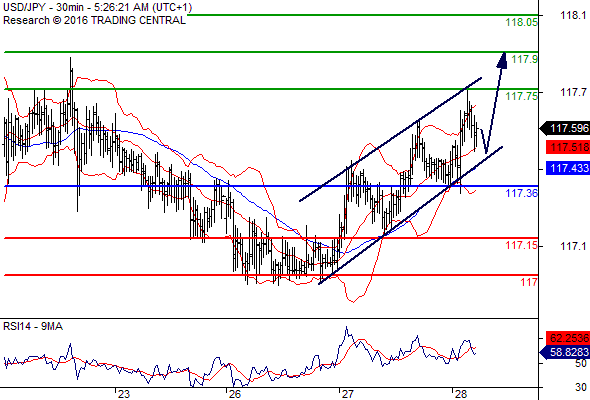Click the 118.05 green resistance label
Image resolution: width=590 pixels, height=400 pixels.
[x=522, y=22]
